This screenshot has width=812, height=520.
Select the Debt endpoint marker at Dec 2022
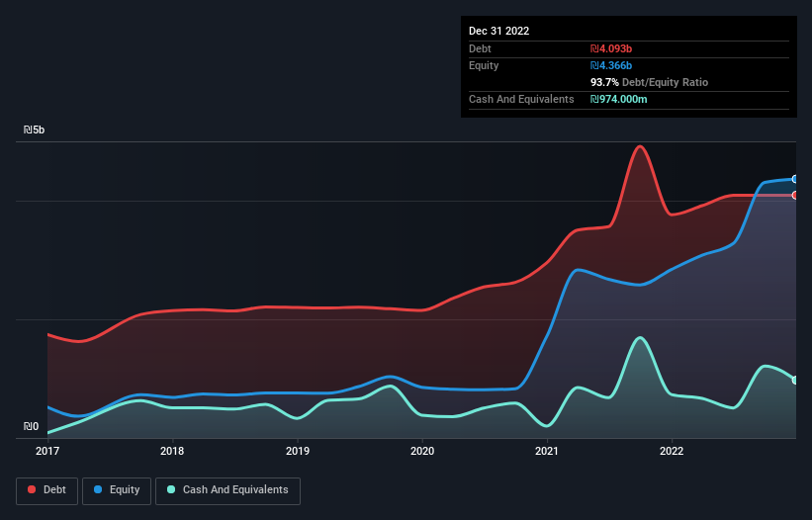pyautogui.click(x=795, y=195)
